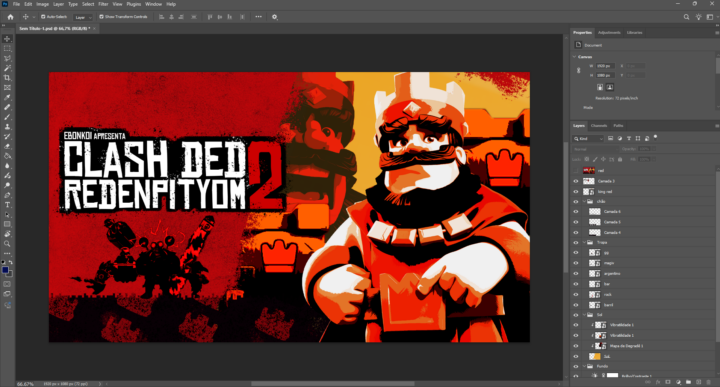720x387 pixels.
Task: Select the Pen tool
Action: [7, 195]
